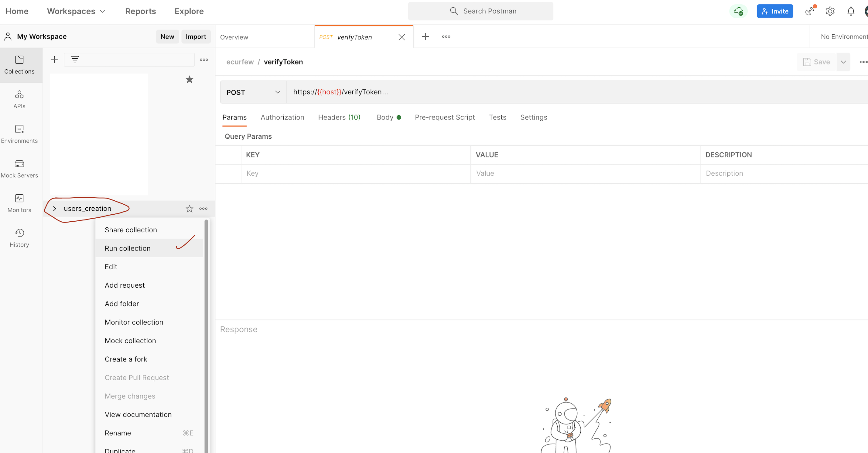Choose Add request from context menu
This screenshot has height=453, width=868.
(149, 285)
